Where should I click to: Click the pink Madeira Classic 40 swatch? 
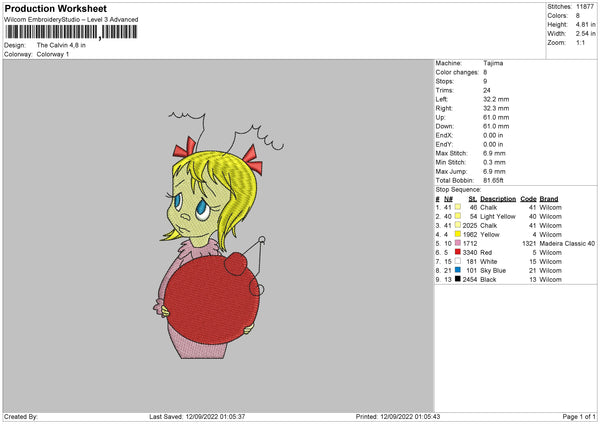point(458,243)
